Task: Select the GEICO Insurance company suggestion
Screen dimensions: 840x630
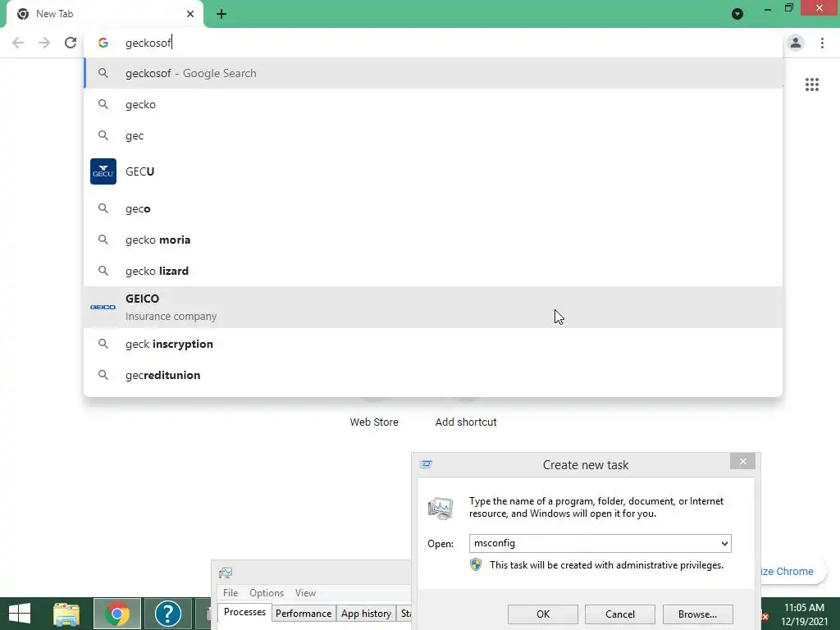Action: pyautogui.click(x=433, y=307)
